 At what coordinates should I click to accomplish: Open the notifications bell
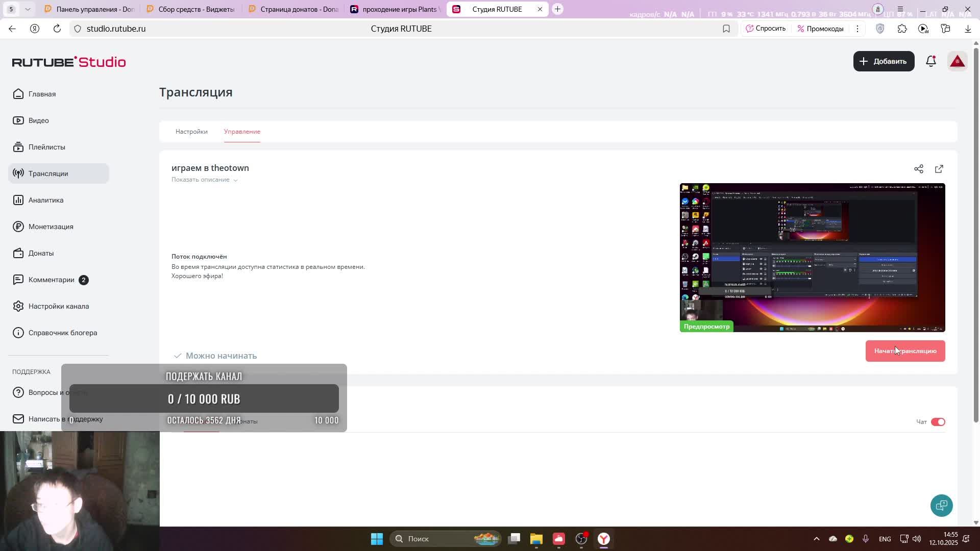tap(931, 61)
